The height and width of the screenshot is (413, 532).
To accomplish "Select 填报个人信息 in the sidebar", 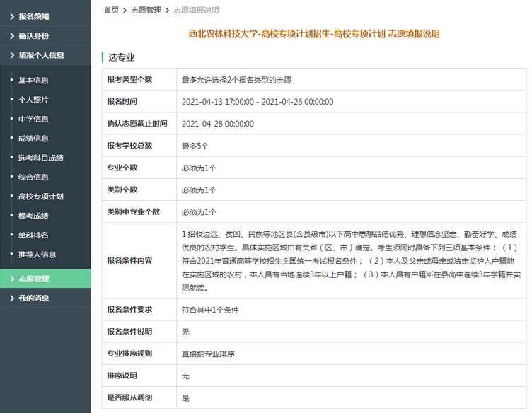I will [x=45, y=55].
